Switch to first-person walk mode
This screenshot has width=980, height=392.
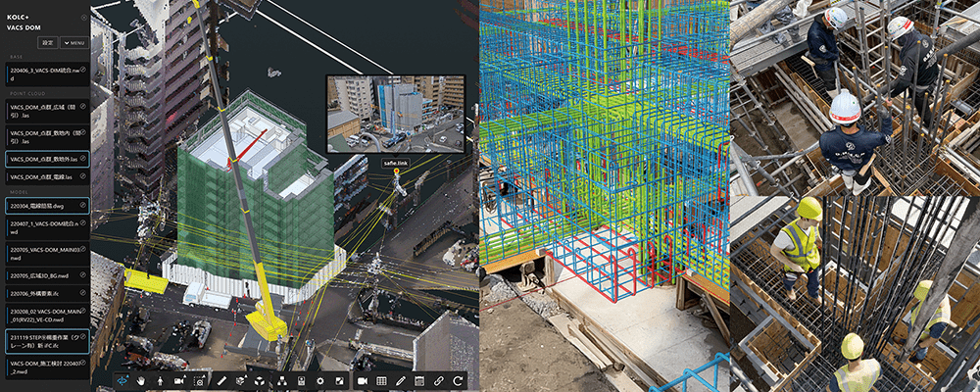point(160,380)
